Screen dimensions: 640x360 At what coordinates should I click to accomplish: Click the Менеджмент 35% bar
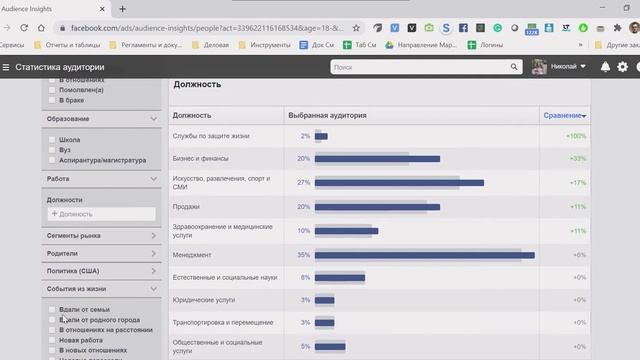(424, 255)
